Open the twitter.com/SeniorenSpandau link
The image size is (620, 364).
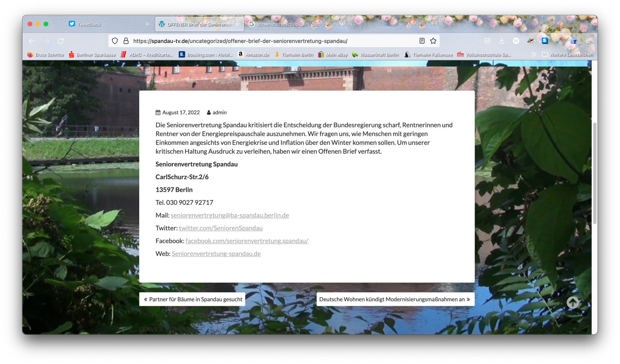pyautogui.click(x=221, y=228)
